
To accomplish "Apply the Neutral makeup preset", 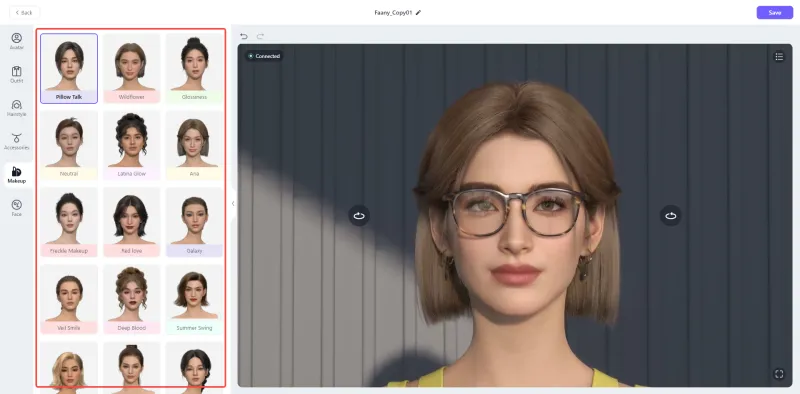I will [69, 145].
